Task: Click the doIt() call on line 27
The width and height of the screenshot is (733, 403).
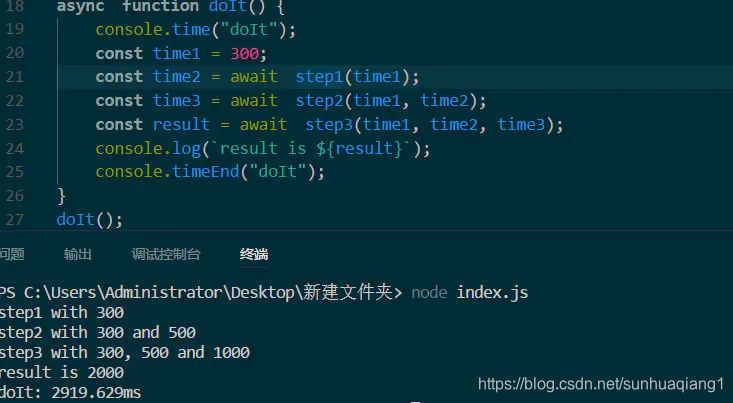Action: click(x=90, y=219)
